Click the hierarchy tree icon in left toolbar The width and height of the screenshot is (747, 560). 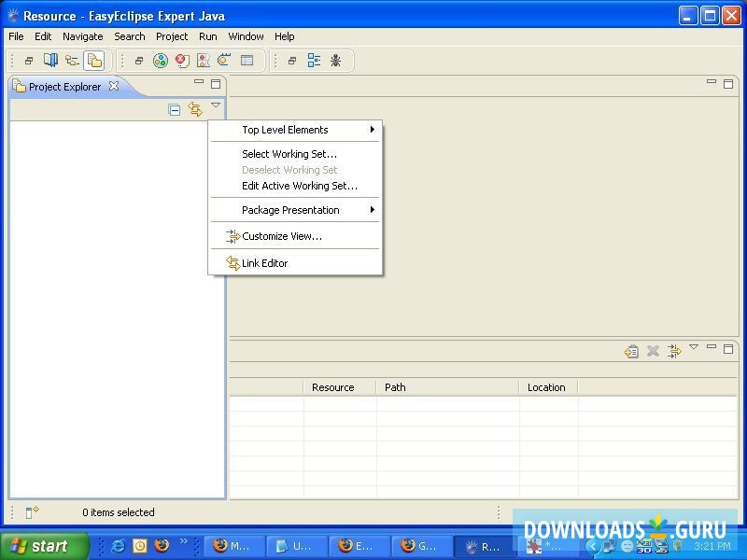(x=72, y=61)
